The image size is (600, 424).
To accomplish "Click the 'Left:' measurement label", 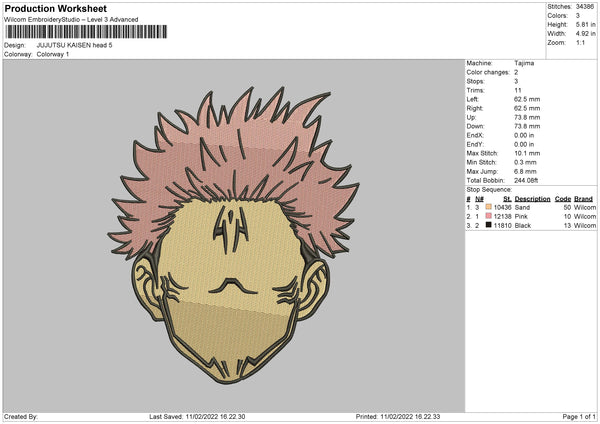I will coord(472,99).
